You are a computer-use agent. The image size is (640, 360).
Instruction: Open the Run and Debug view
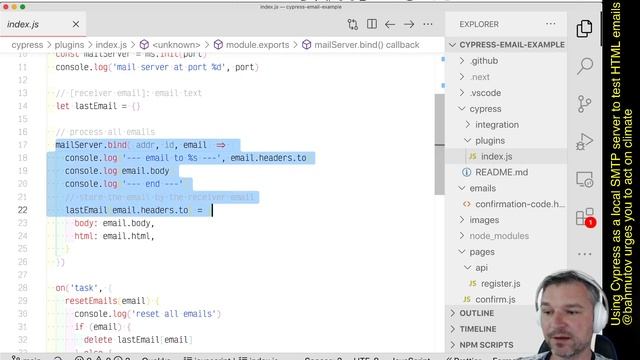584,142
